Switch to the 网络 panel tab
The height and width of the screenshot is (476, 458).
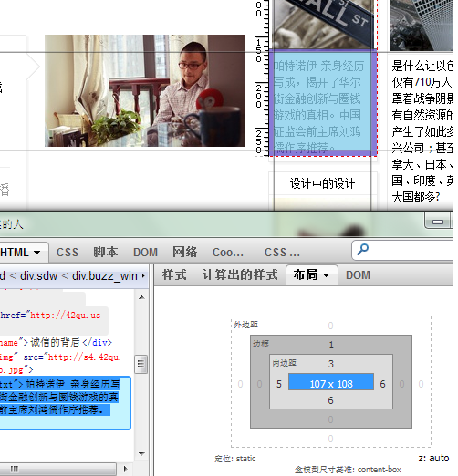point(184,252)
